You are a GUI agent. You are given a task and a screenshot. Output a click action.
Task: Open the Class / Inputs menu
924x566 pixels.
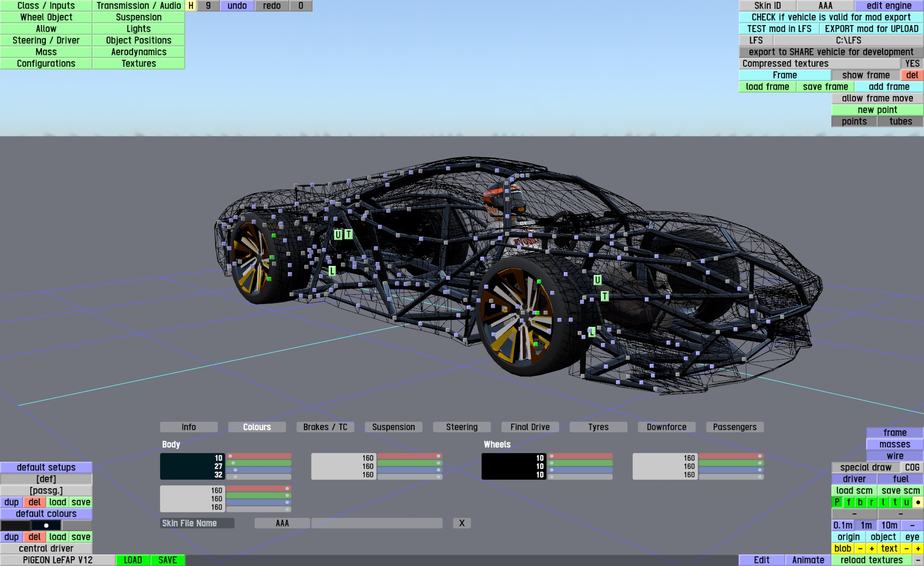click(46, 6)
